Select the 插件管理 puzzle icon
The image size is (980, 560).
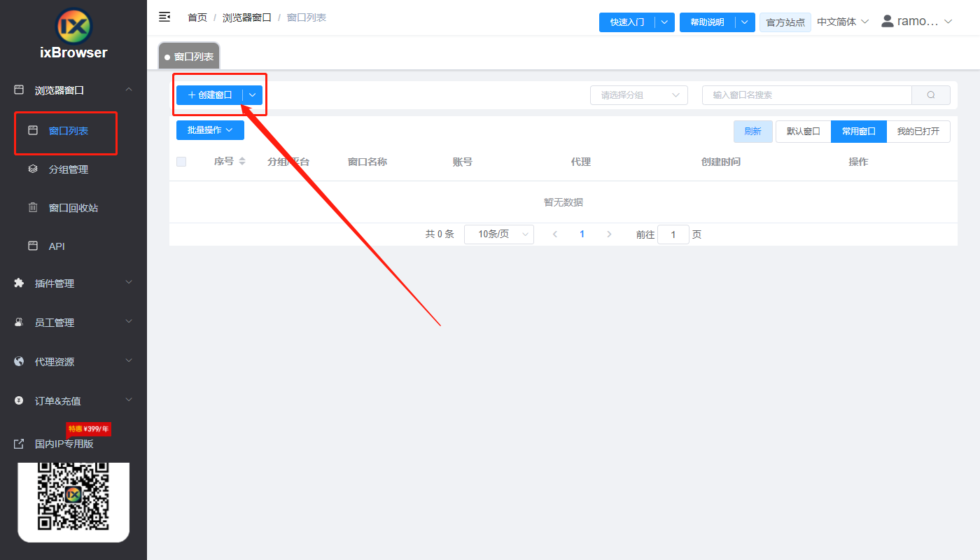(17, 283)
